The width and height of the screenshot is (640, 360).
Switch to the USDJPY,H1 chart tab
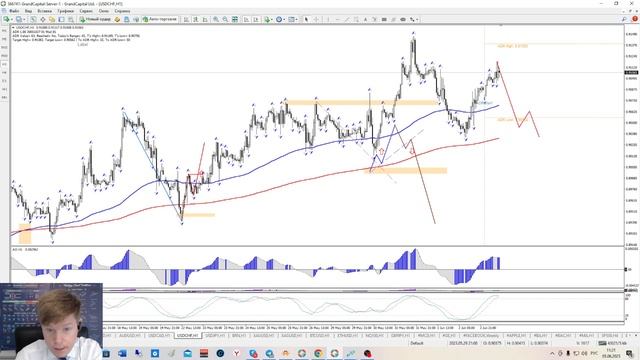(x=215, y=336)
